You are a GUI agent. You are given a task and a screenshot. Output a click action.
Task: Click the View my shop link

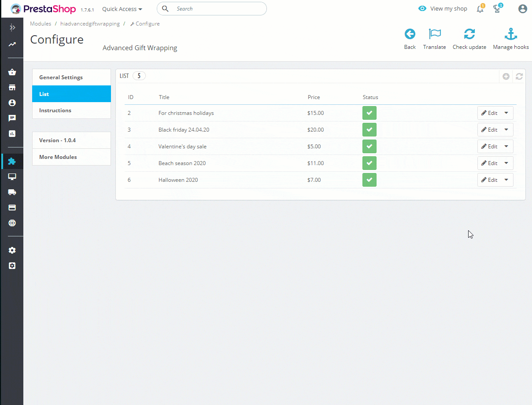point(443,9)
